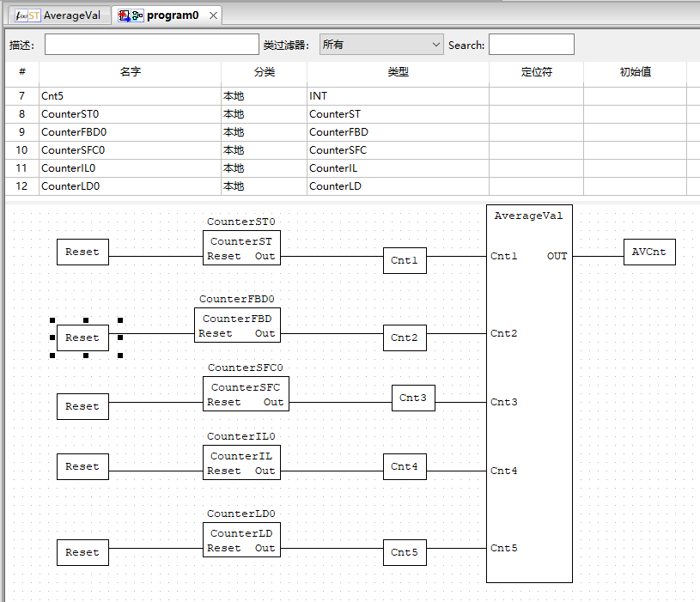Image resolution: width=700 pixels, height=602 pixels.
Task: Click the 名字 column header
Action: click(x=130, y=73)
